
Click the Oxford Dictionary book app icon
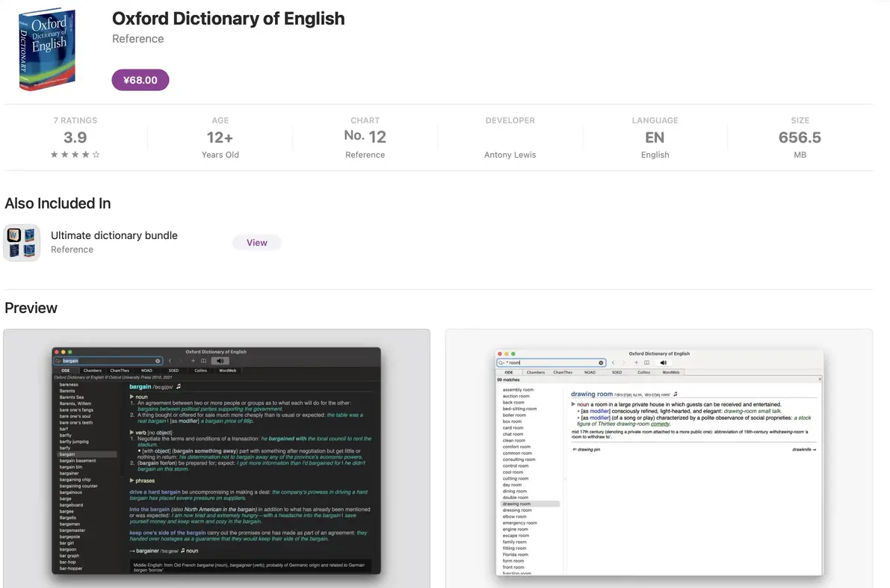[x=47, y=49]
